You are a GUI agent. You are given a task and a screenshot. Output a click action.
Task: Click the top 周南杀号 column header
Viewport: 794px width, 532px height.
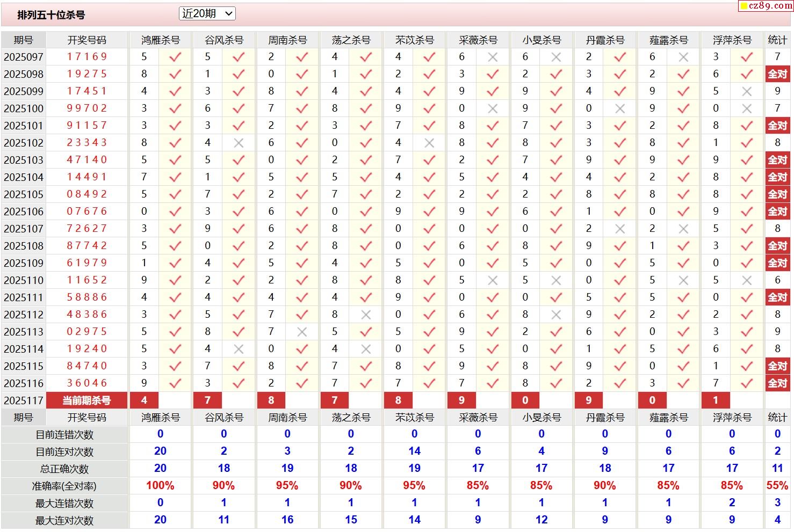(287, 40)
